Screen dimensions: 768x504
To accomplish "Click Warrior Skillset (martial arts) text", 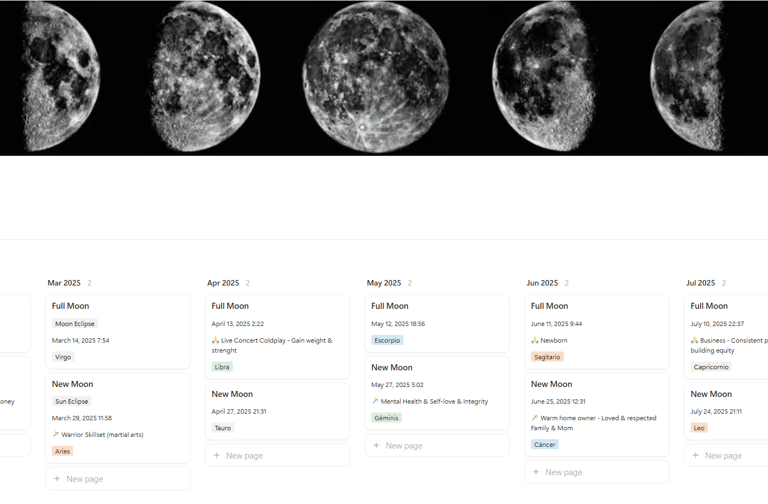I will coord(102,434).
